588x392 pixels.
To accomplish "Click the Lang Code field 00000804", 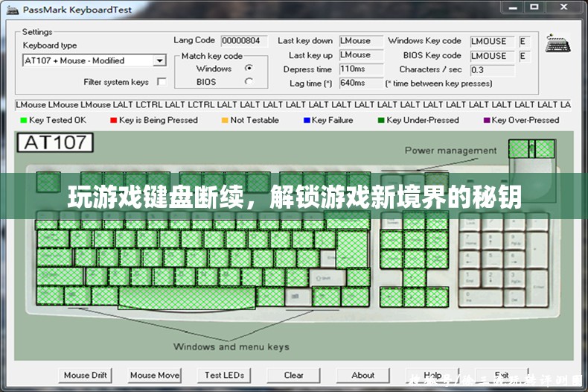I will point(244,40).
